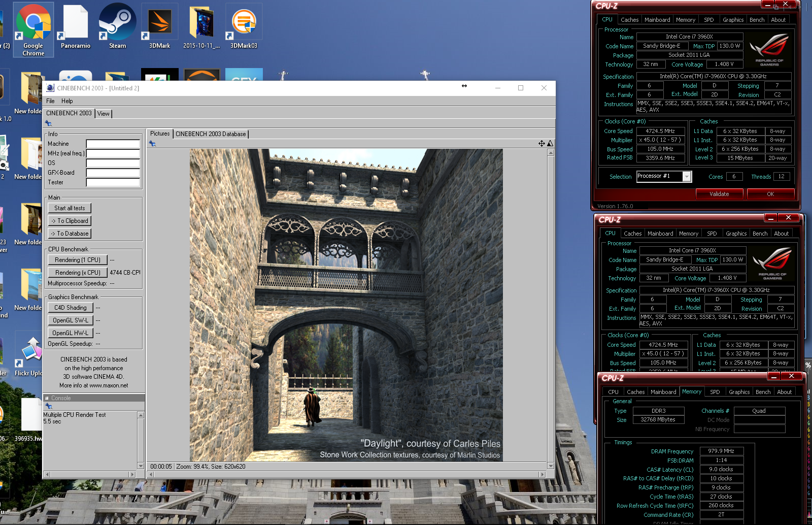The width and height of the screenshot is (812, 525).
Task: Click the Console panel's scroll-left arrow
Action: tap(47, 474)
